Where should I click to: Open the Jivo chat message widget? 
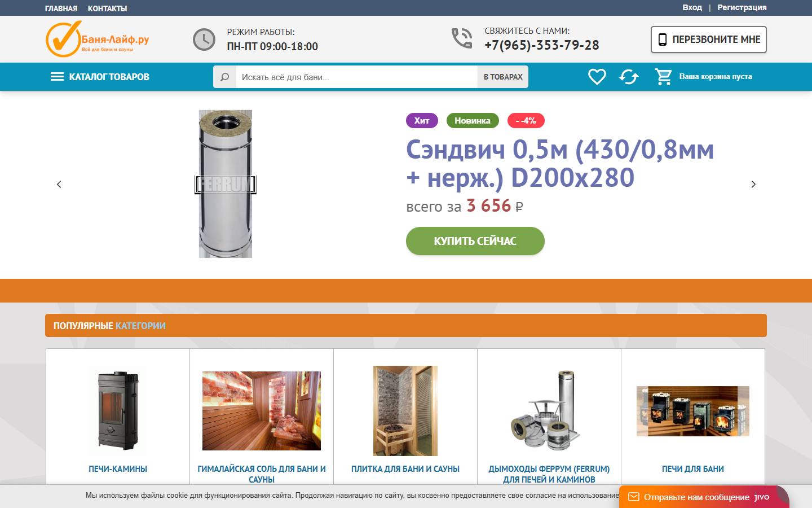tap(704, 497)
